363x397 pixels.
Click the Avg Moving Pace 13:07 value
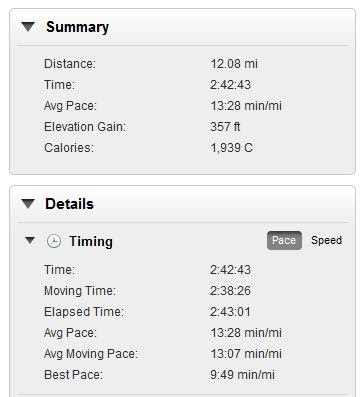coord(246,354)
